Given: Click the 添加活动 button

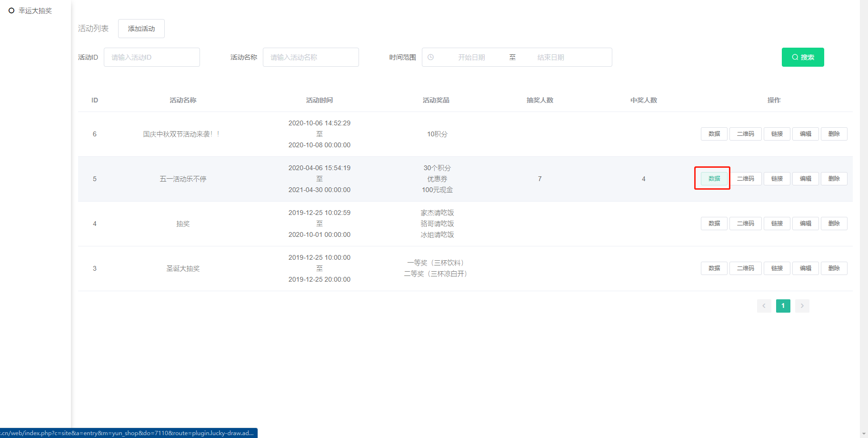Looking at the screenshot, I should point(141,29).
